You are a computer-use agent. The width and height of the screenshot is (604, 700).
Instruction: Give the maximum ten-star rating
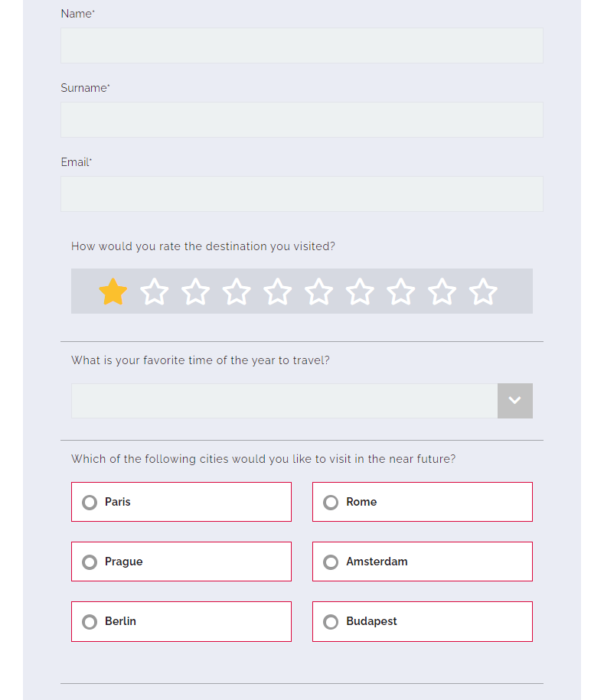pos(483,291)
